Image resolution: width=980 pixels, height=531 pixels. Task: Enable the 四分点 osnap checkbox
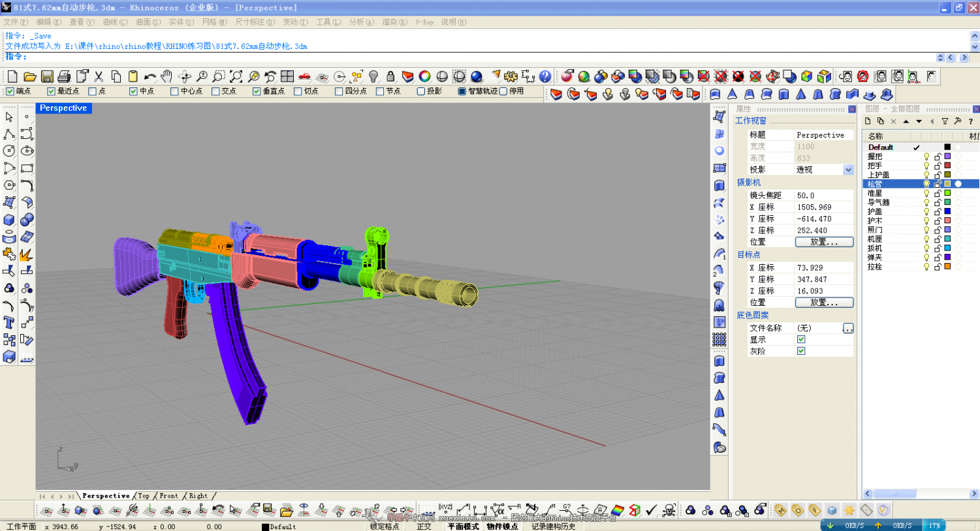pyautogui.click(x=339, y=91)
